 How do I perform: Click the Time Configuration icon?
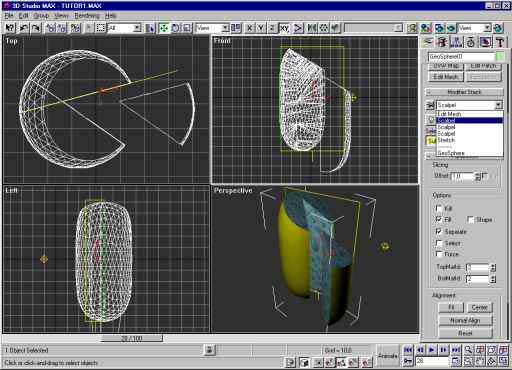point(455,361)
